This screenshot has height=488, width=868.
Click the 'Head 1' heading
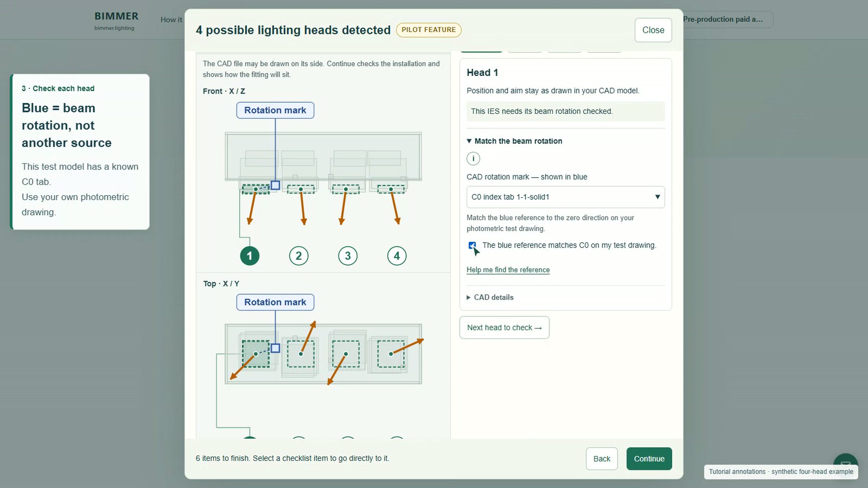tap(482, 73)
